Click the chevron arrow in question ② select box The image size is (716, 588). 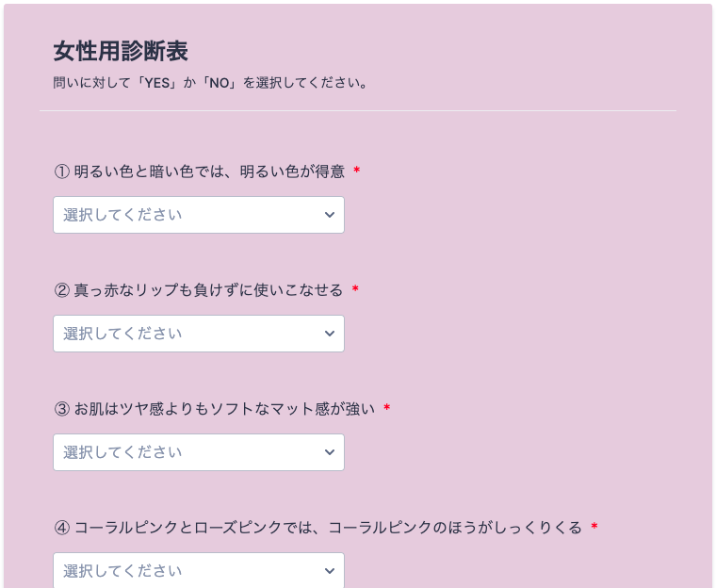tap(329, 334)
